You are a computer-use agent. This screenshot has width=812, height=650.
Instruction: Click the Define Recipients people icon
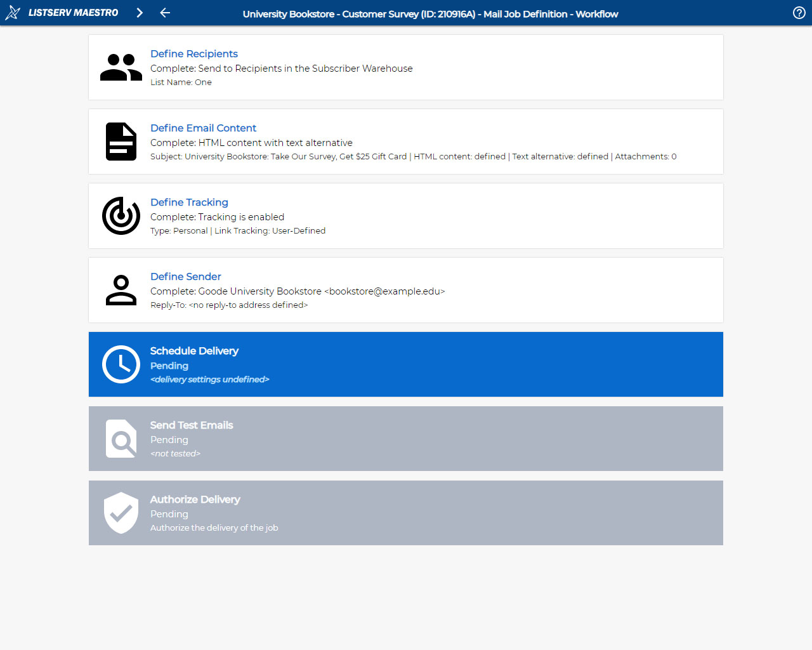pos(121,67)
